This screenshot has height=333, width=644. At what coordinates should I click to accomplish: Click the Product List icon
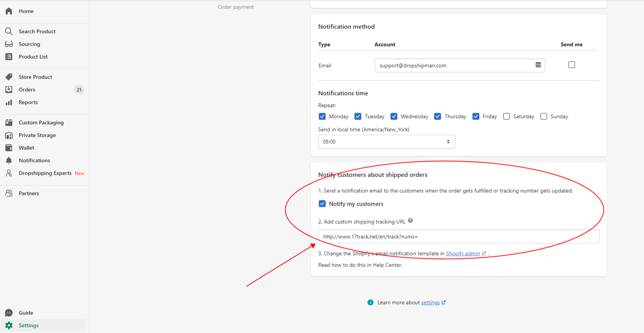(x=9, y=57)
